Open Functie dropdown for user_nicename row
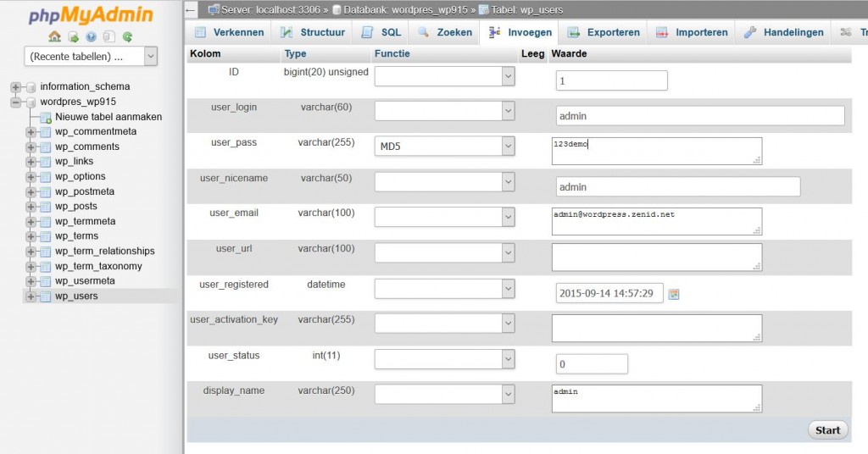868x454 pixels. (x=444, y=182)
